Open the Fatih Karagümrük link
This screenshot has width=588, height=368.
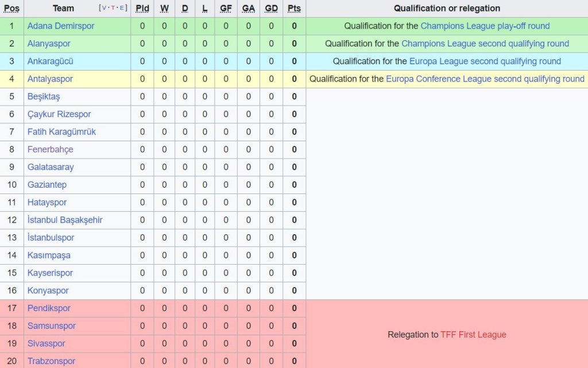point(61,131)
